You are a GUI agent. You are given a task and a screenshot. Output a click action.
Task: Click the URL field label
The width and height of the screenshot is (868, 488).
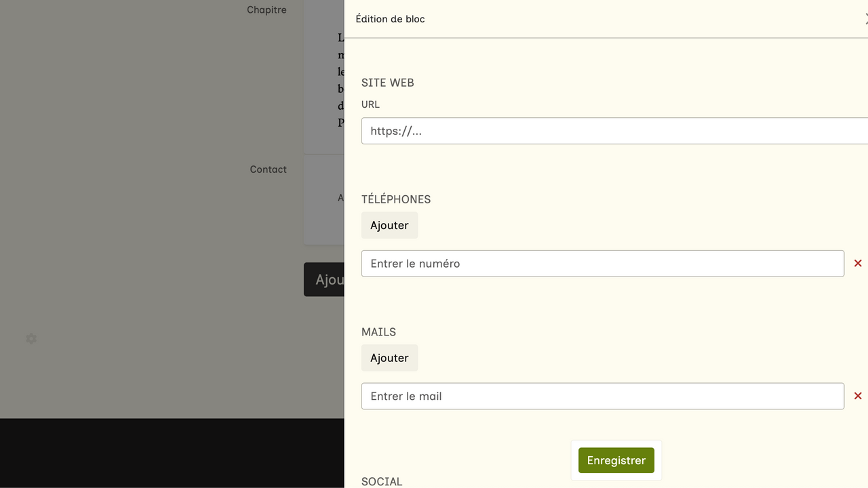pyautogui.click(x=370, y=104)
